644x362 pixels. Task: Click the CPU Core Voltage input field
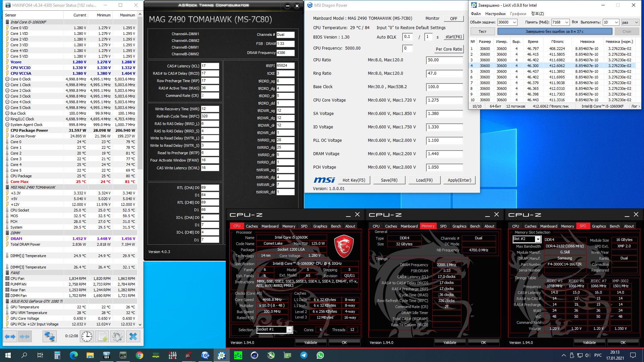(x=444, y=100)
